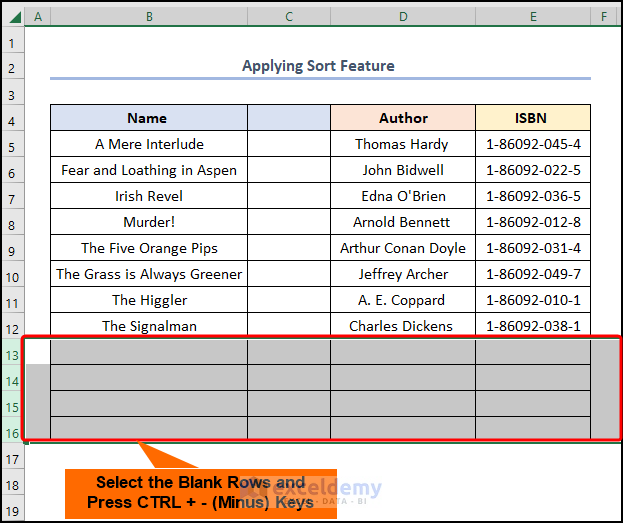
Task: Select column D header
Action: click(402, 17)
